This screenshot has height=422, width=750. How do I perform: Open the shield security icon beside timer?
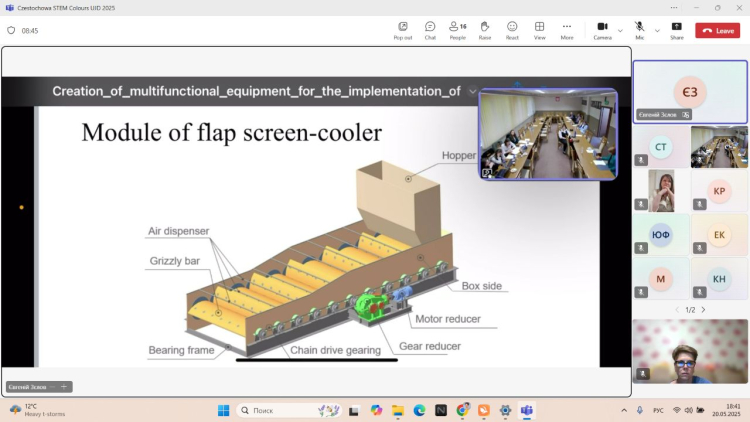[x=11, y=31]
